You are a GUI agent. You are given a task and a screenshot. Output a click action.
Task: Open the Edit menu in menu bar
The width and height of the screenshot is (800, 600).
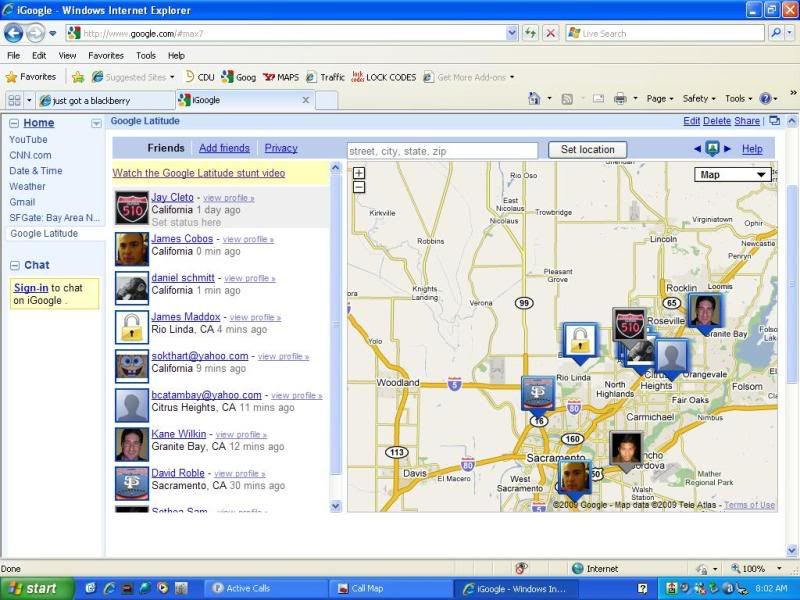[x=39, y=56]
